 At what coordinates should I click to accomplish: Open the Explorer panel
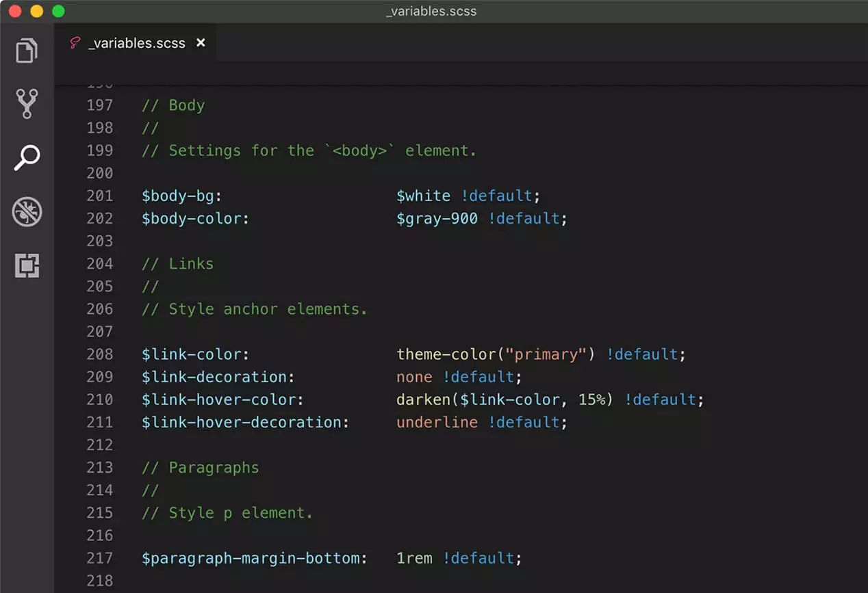[x=26, y=50]
